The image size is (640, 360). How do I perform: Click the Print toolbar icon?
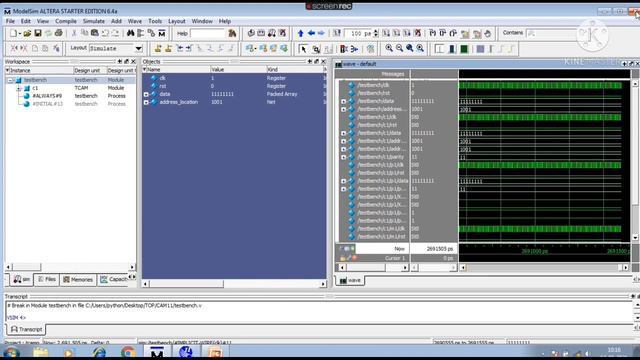[x=58, y=33]
